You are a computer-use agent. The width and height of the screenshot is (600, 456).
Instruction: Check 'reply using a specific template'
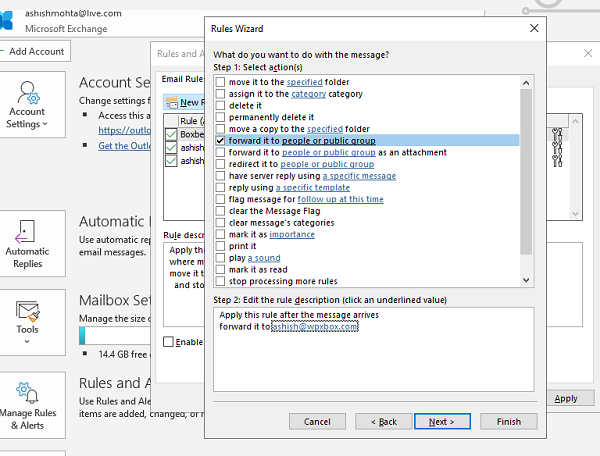[220, 187]
